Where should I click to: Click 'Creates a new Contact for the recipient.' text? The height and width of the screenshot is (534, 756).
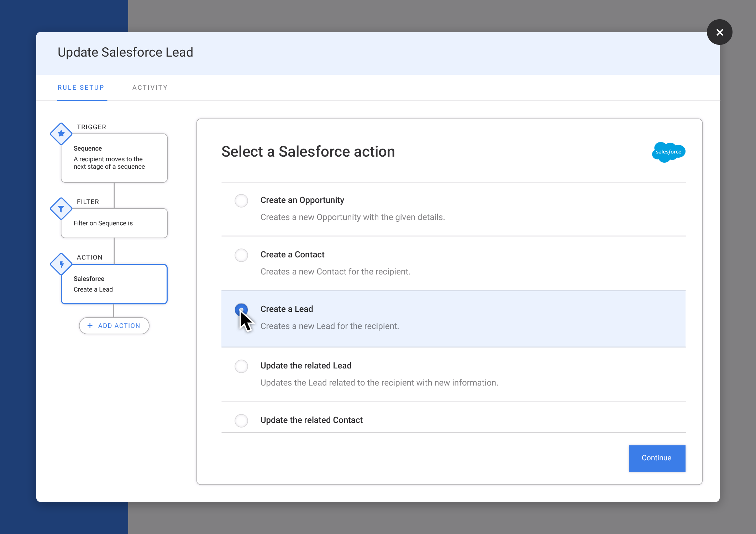pos(335,272)
